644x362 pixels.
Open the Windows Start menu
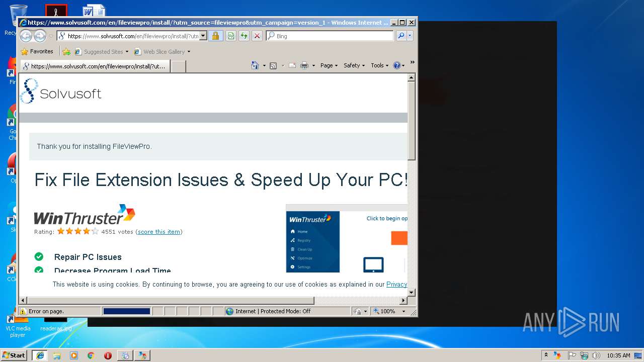point(14,355)
